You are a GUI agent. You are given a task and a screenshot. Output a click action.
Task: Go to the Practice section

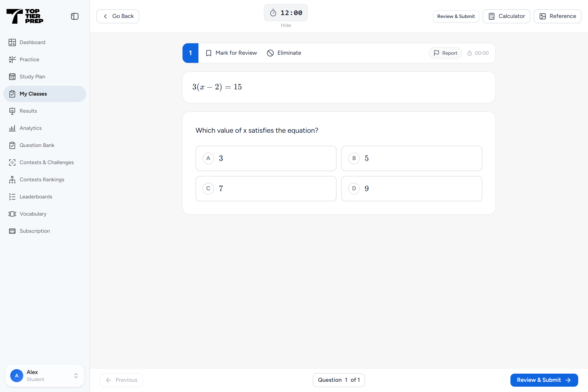pos(45,59)
